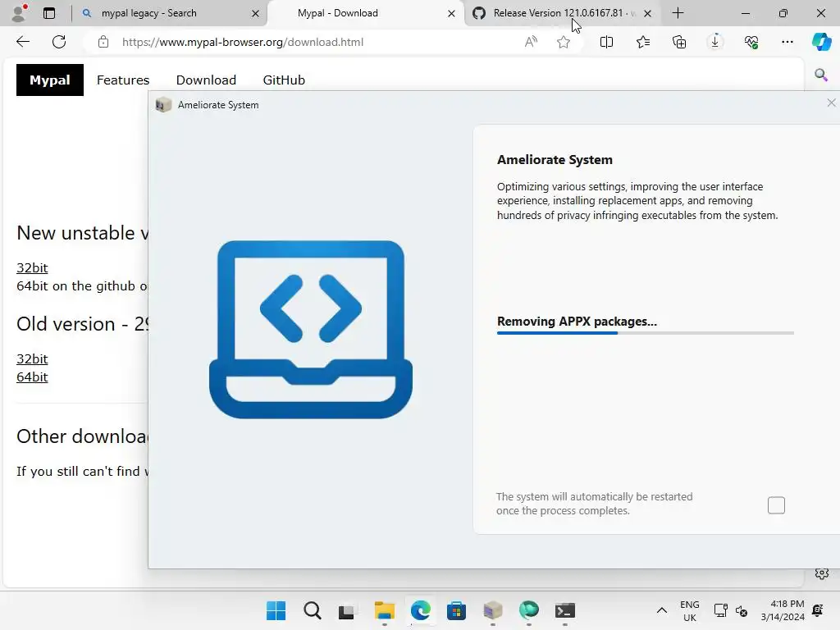
Task: Open the Copilot sidebar icon
Action: pyautogui.click(x=821, y=42)
